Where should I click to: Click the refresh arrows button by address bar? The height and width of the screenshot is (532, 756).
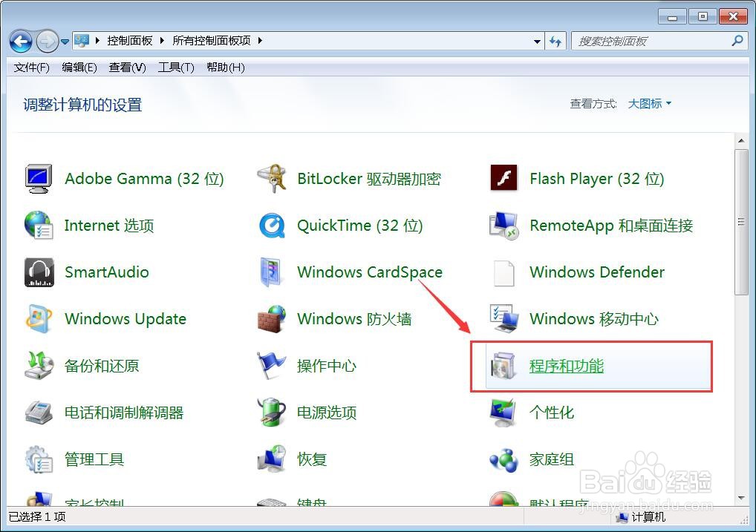click(555, 42)
